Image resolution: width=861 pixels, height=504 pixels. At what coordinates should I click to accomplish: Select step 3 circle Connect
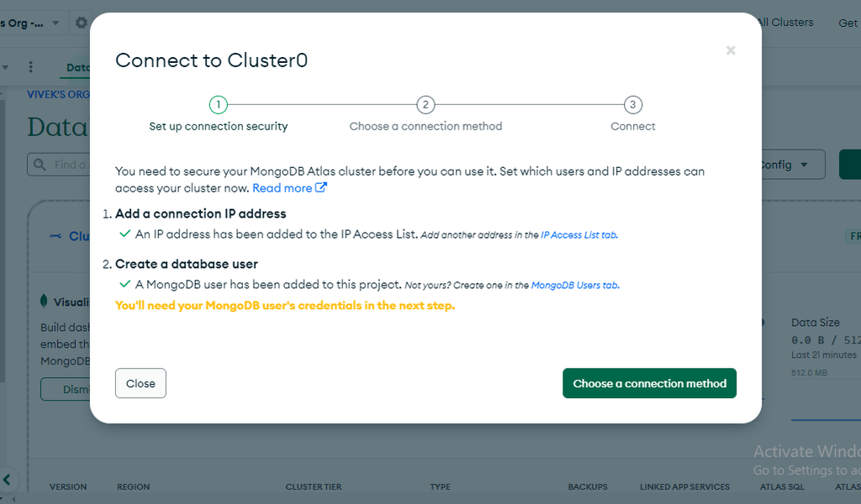pos(633,105)
